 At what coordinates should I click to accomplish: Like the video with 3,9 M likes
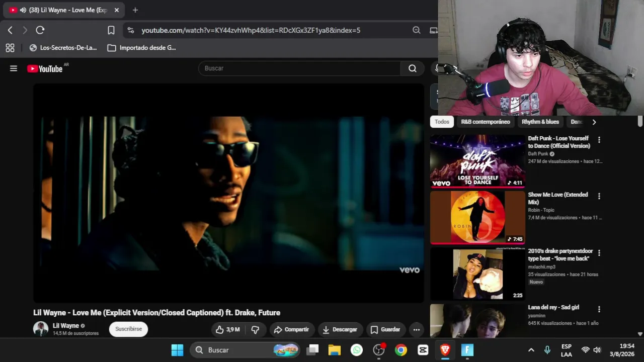[227, 330]
